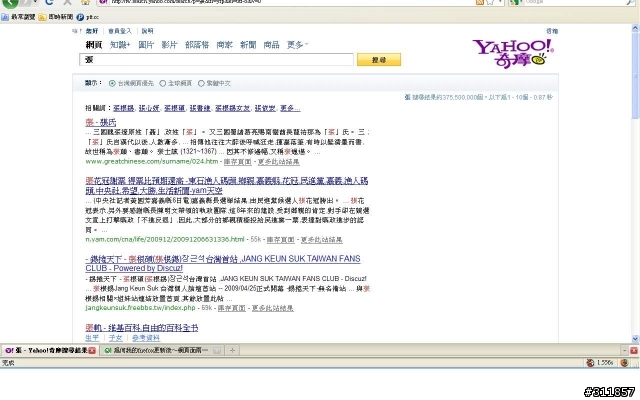Click the 會員登入 login link
The image size is (640, 400).
(120, 31)
